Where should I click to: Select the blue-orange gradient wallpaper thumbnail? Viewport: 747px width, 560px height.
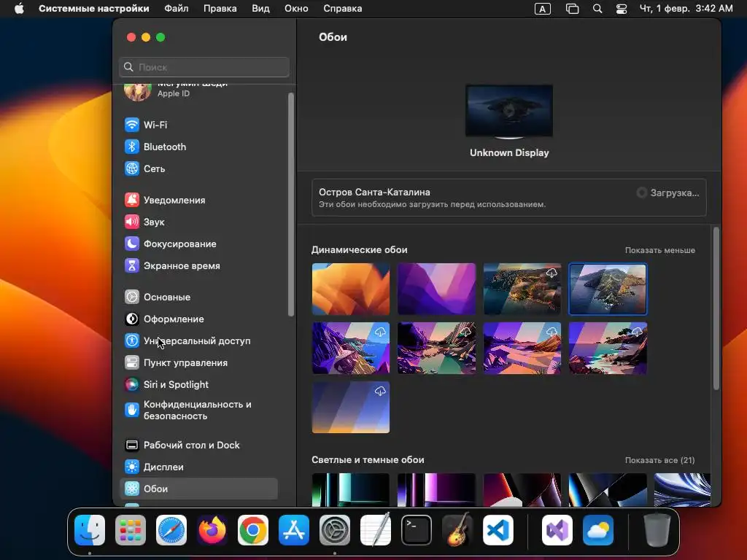pos(351,407)
